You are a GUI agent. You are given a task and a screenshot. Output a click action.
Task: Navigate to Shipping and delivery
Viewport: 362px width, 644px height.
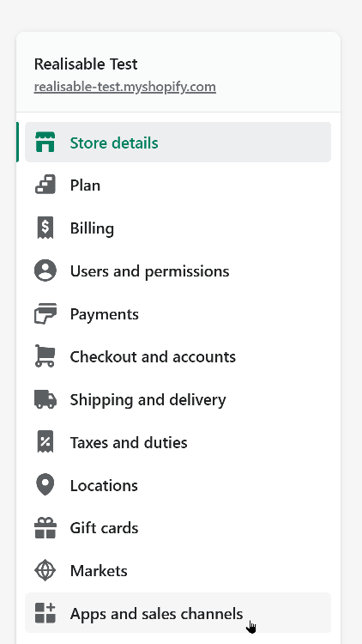point(178,399)
